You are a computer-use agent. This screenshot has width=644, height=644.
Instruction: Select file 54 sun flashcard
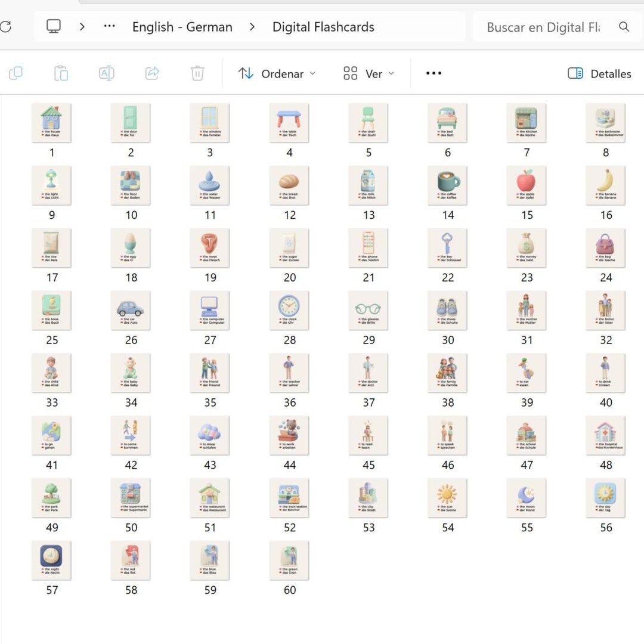(447, 497)
